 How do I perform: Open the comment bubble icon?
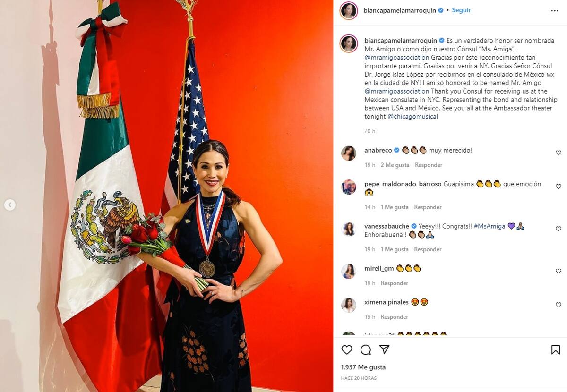(x=366, y=349)
